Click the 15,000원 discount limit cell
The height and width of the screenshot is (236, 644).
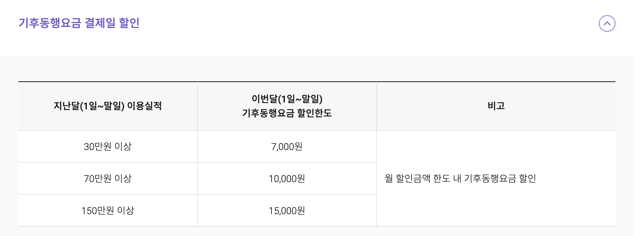point(287,210)
